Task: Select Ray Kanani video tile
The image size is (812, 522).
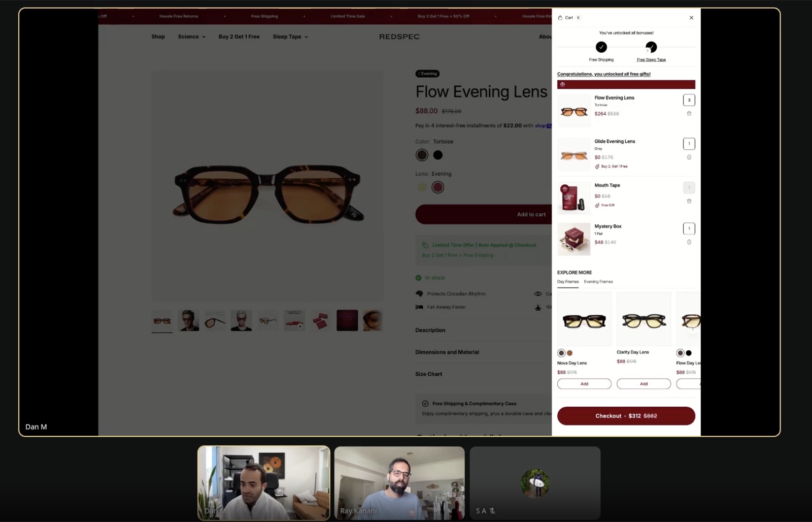Action: coord(399,483)
